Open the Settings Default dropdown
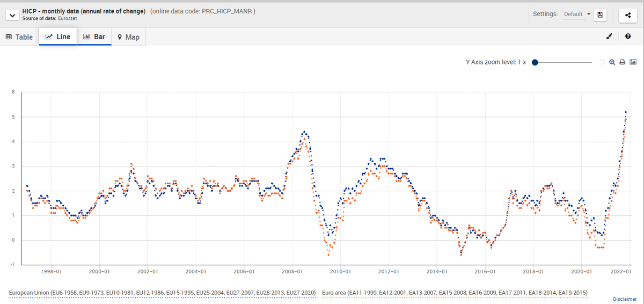This screenshot has height=304, width=644. coord(577,15)
